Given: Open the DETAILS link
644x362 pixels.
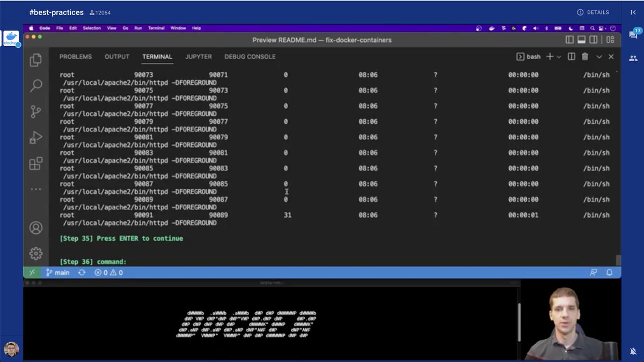Looking at the screenshot, I should [593, 12].
